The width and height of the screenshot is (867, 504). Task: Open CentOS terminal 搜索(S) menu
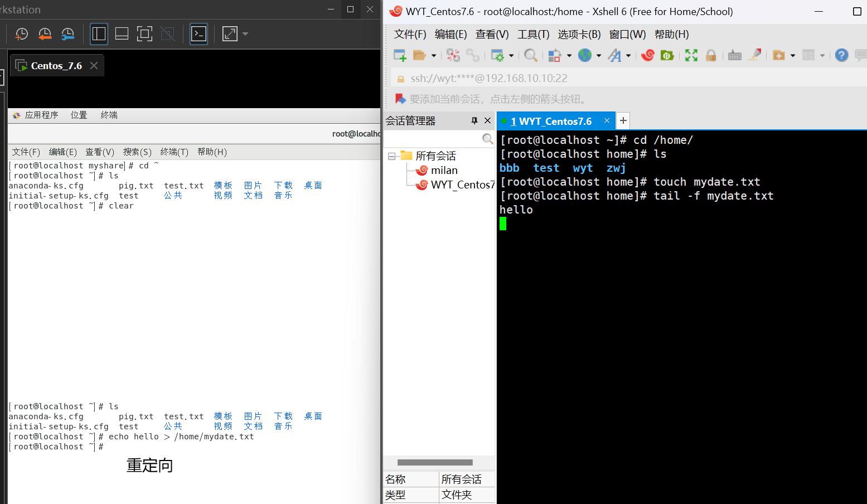pos(137,152)
